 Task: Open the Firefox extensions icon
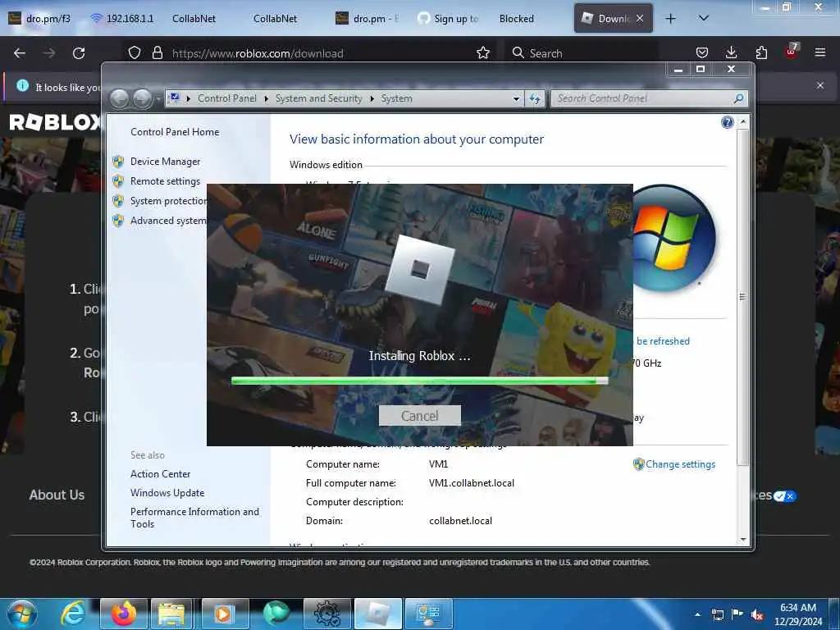tap(761, 53)
